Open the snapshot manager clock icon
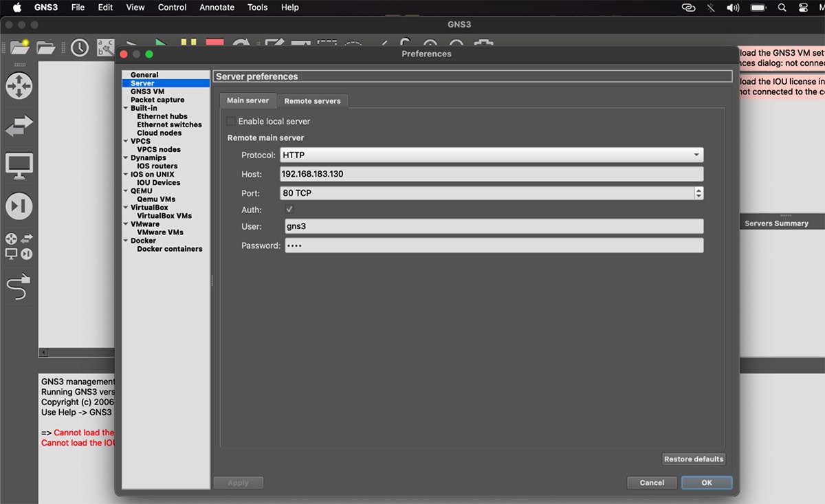This screenshot has height=504, width=825. 80,47
